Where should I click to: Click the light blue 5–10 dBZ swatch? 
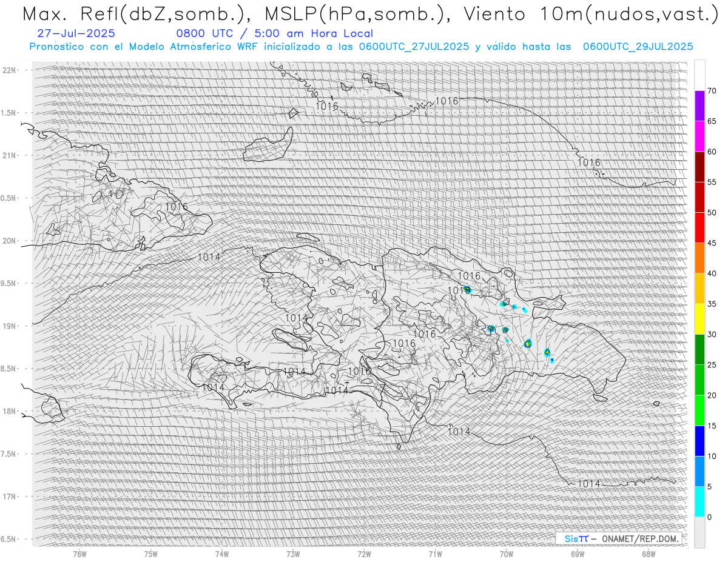click(x=699, y=471)
